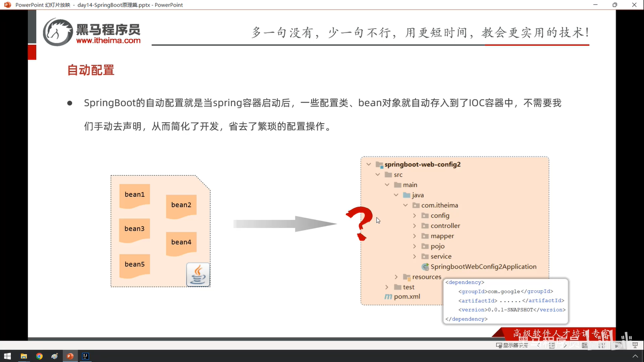Click version 0.0.1-SNAPSHOT line
This screenshot has height=362, width=644.
click(x=512, y=310)
